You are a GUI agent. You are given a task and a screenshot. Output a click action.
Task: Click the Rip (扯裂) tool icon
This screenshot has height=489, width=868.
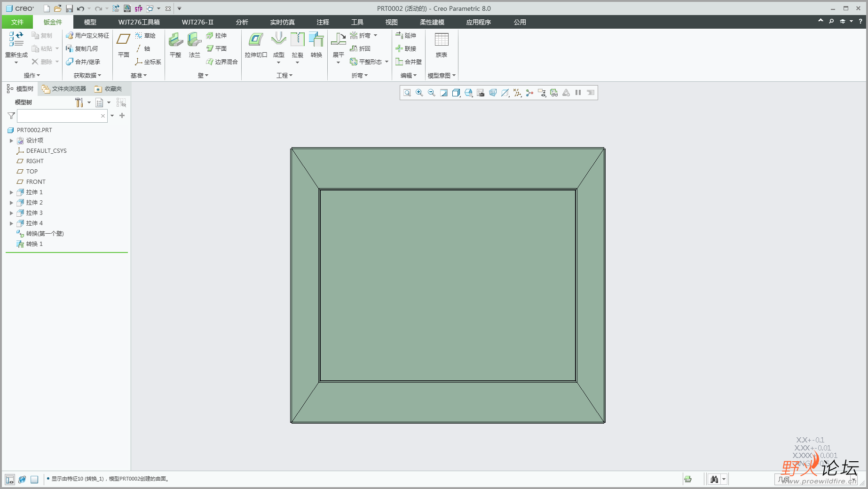[298, 39]
